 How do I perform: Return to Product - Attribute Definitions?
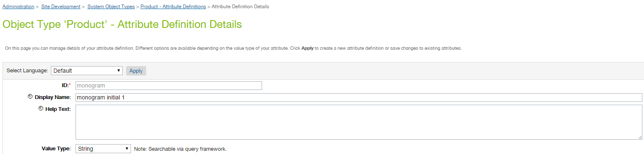[173, 7]
